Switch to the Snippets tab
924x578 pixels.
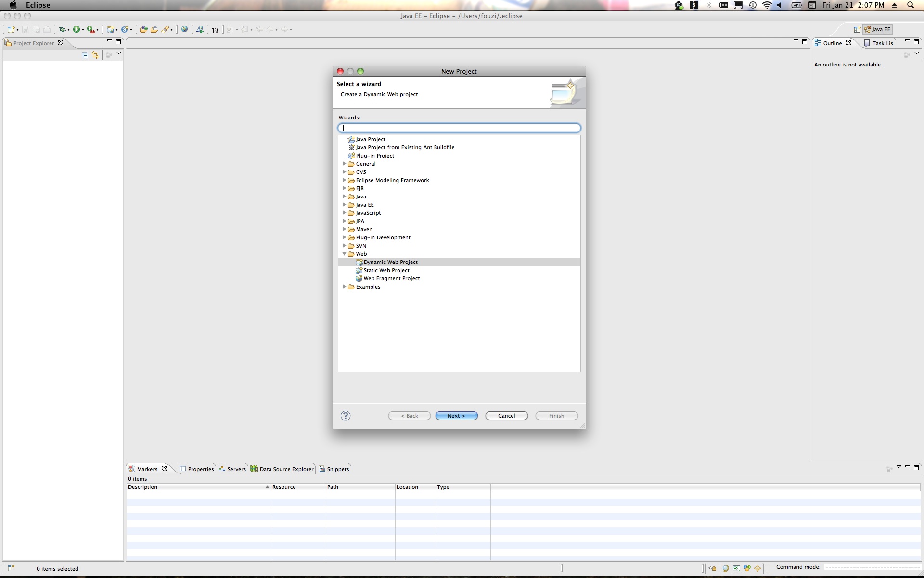334,469
